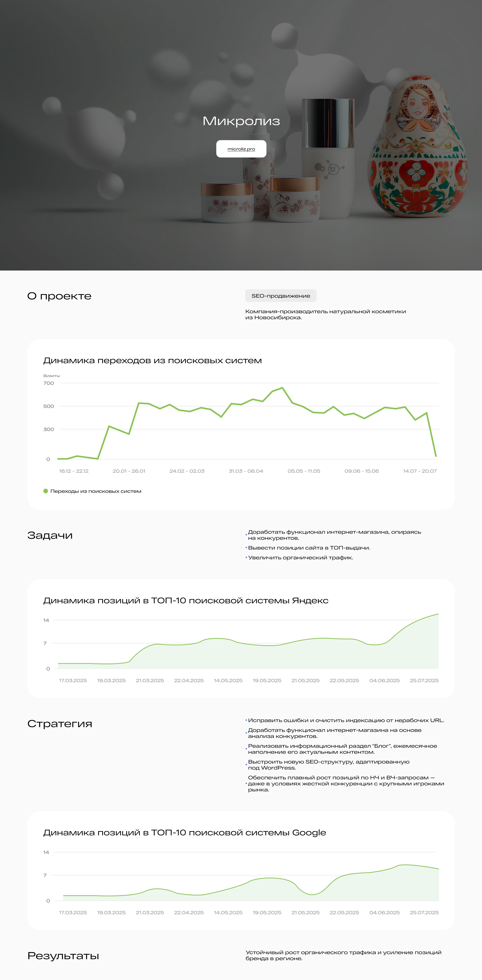Click the 700 value on visits axis
The width and height of the screenshot is (482, 980).
pos(49,383)
